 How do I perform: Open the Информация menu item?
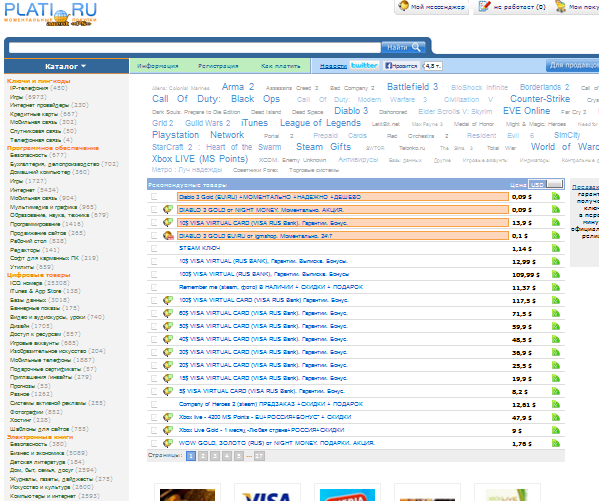(157, 66)
